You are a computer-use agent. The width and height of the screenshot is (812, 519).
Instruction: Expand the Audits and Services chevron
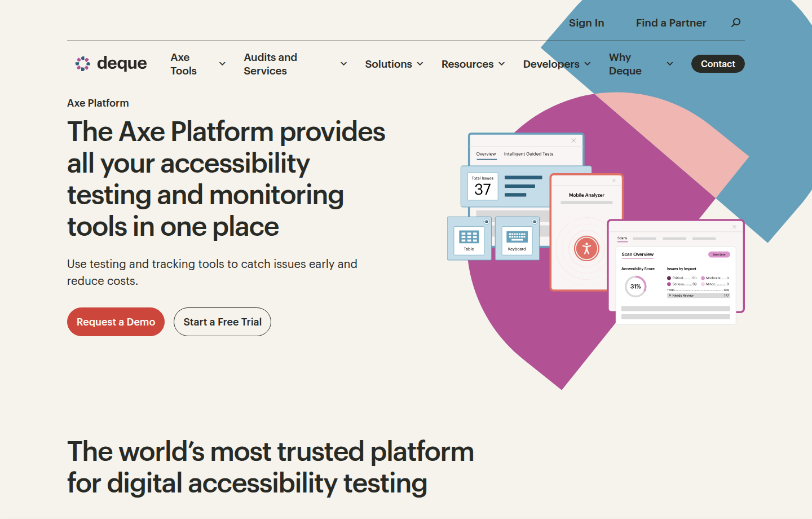click(x=343, y=64)
